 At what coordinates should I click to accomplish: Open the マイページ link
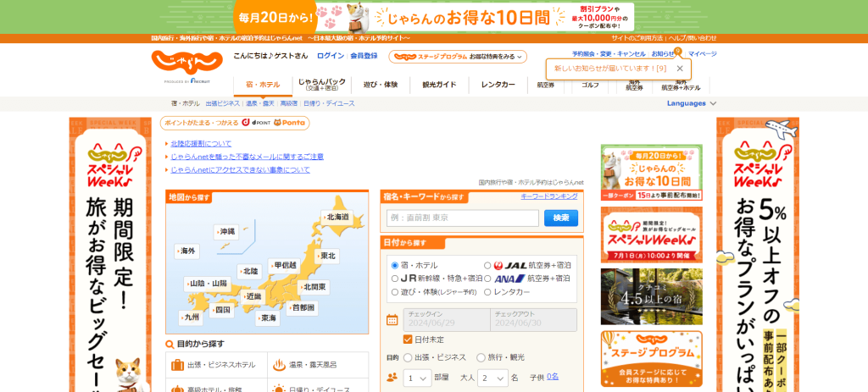pyautogui.click(x=702, y=54)
